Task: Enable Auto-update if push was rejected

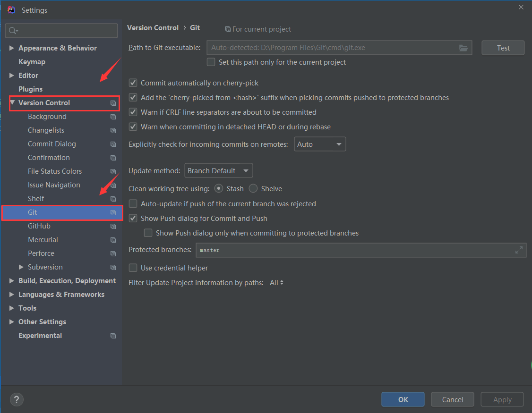Action: coord(133,203)
